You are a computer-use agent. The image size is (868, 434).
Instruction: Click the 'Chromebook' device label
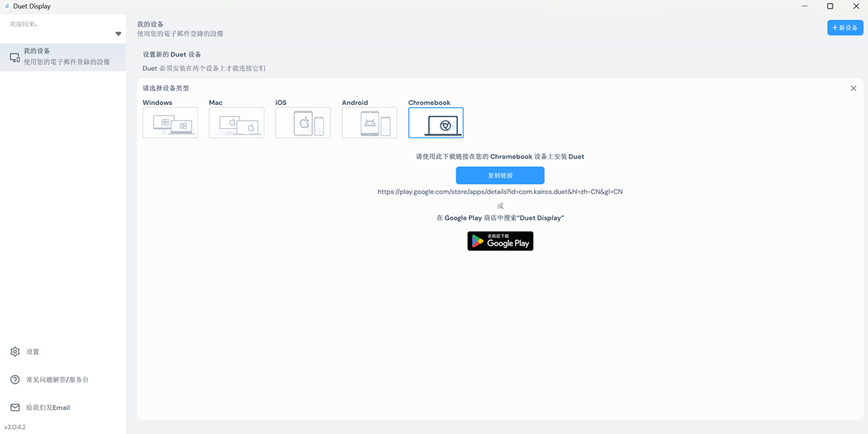[430, 103]
